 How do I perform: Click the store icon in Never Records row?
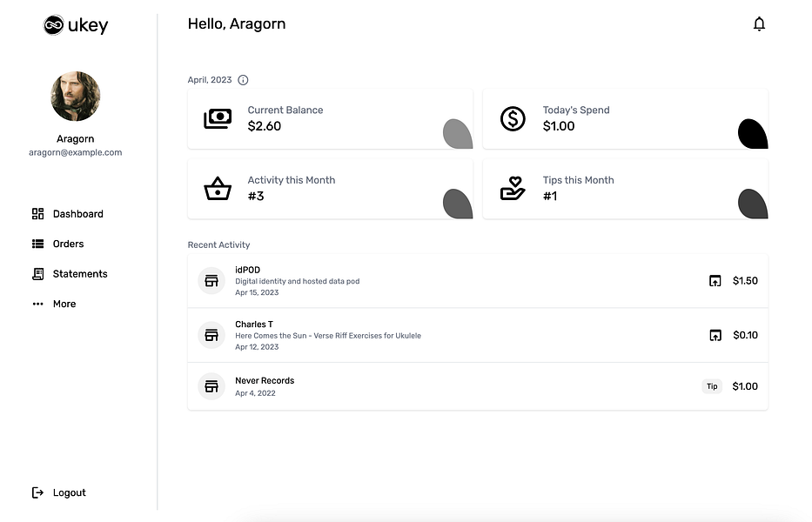tap(211, 386)
